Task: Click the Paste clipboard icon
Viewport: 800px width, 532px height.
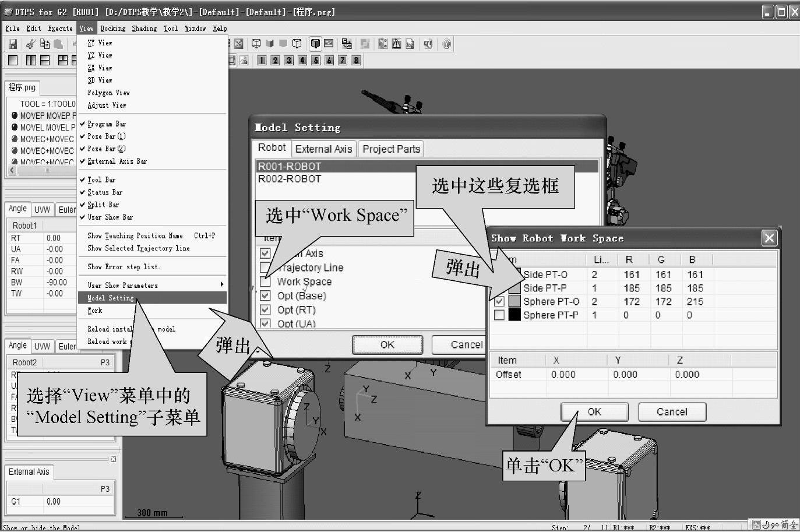Action: tap(58, 44)
